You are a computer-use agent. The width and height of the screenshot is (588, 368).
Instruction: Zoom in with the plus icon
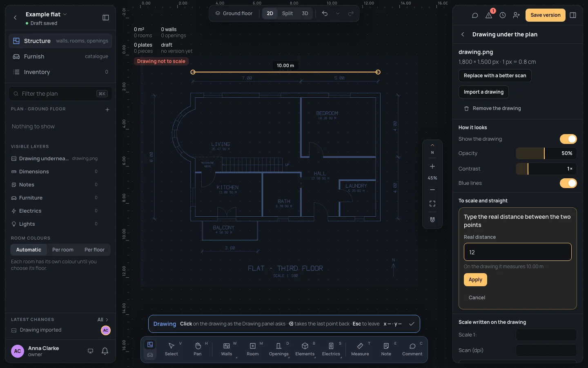[x=432, y=166]
